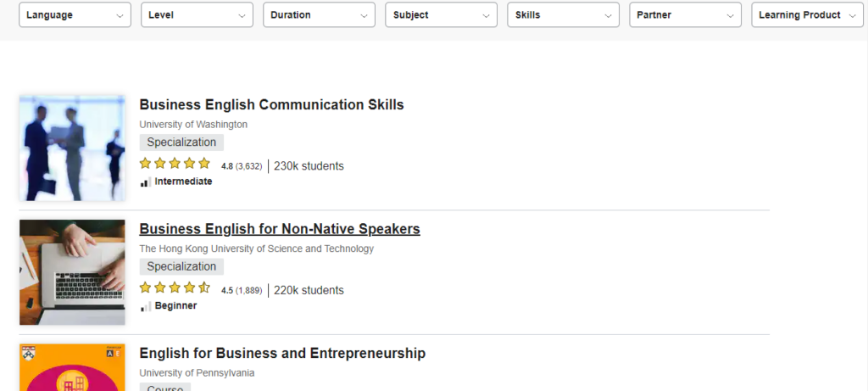Open the Language filter dropdown
The height and width of the screenshot is (391, 868).
pyautogui.click(x=75, y=15)
